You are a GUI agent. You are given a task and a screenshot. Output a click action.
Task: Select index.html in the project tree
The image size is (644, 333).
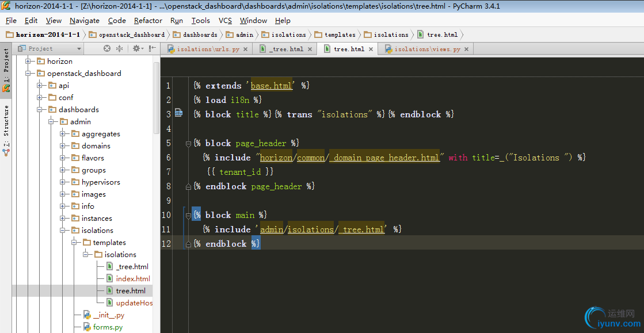[x=132, y=278]
